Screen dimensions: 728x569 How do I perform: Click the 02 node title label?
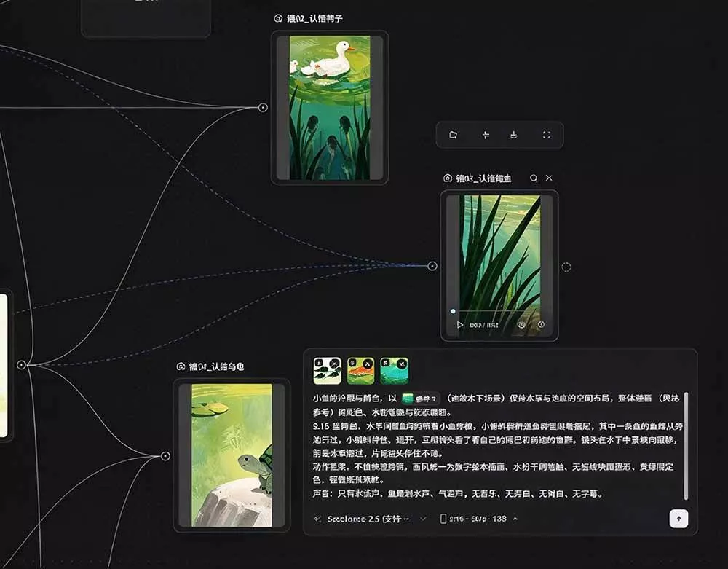(x=314, y=19)
